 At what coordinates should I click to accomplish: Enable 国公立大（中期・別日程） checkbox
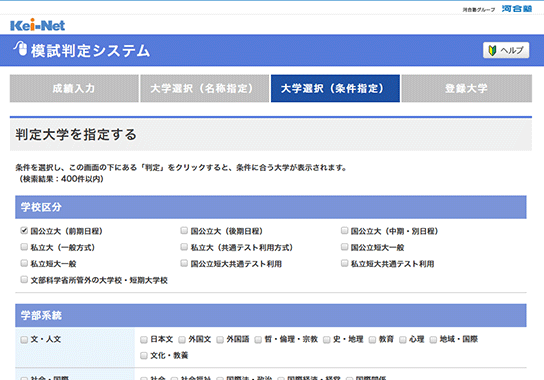tap(345, 230)
